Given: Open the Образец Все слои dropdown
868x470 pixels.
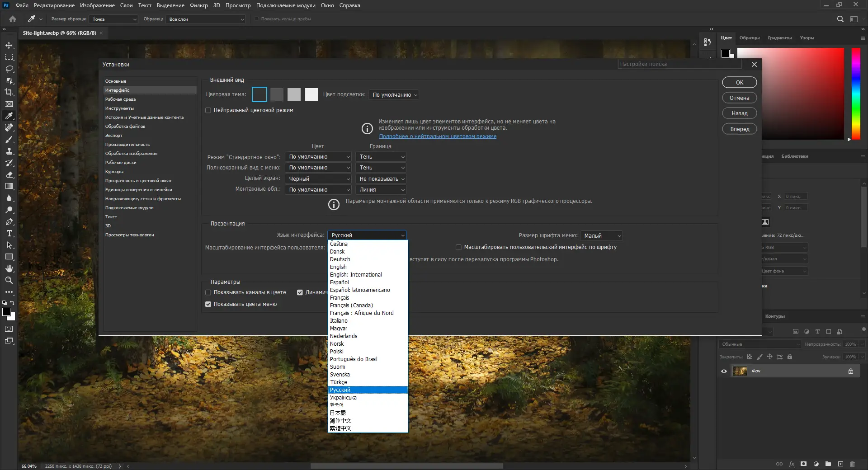Looking at the screenshot, I should pos(206,19).
